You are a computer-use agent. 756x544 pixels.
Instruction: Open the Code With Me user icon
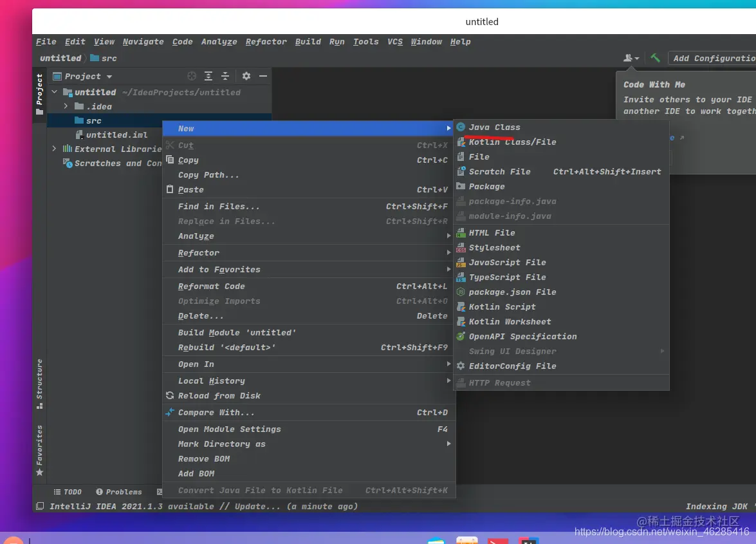(x=631, y=58)
